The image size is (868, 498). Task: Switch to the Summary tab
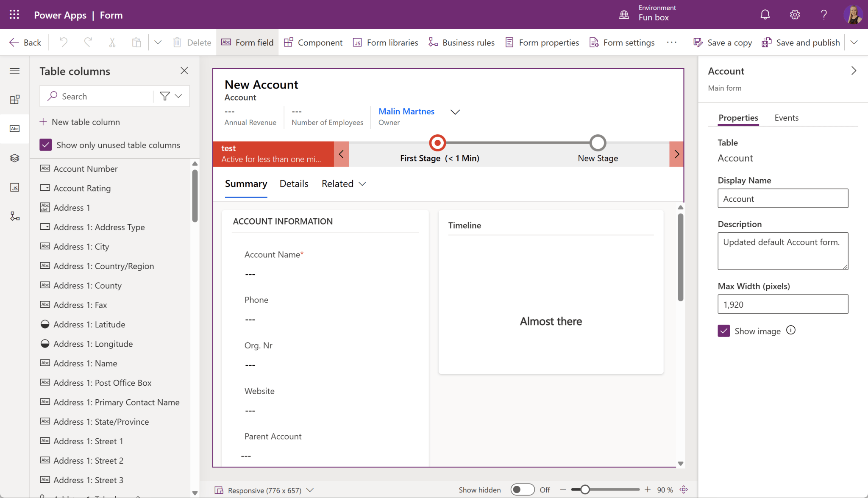[x=246, y=184]
